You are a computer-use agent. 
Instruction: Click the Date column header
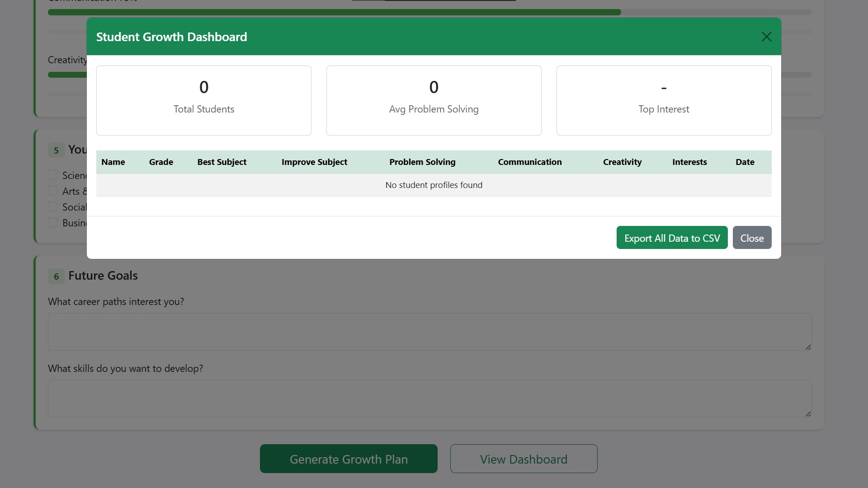click(x=745, y=162)
